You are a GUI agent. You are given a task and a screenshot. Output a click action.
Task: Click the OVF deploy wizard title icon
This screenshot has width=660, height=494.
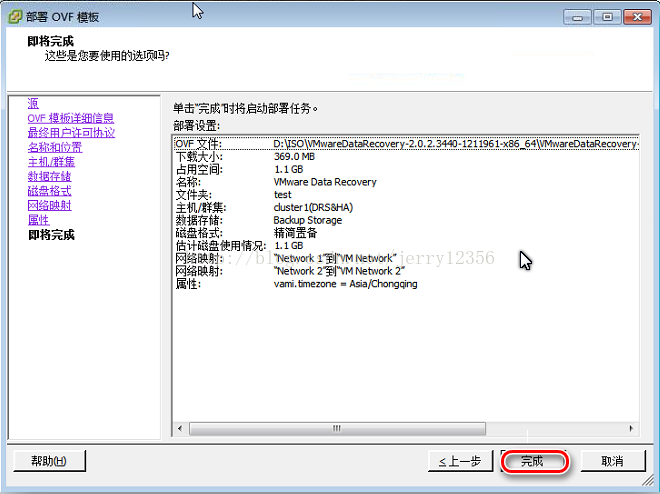point(15,17)
